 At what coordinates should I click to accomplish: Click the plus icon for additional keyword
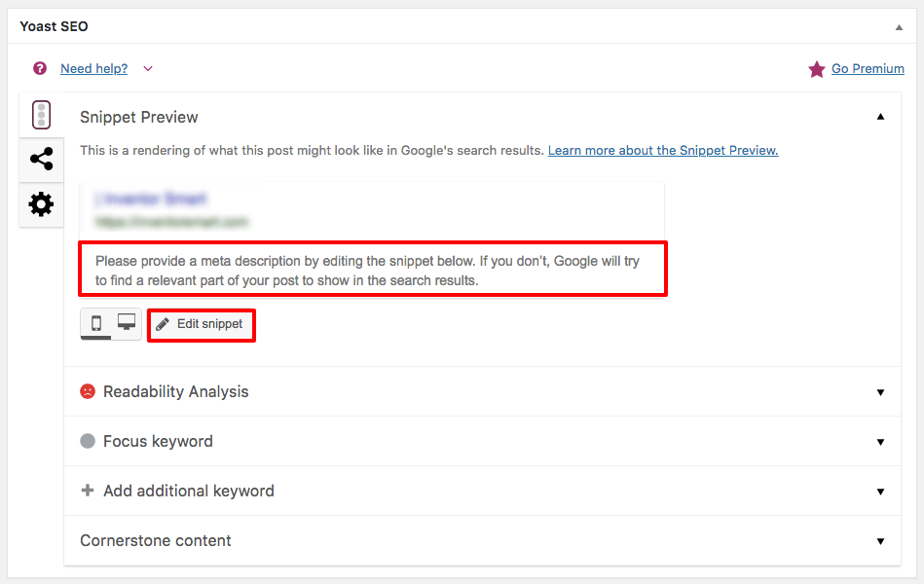(88, 491)
